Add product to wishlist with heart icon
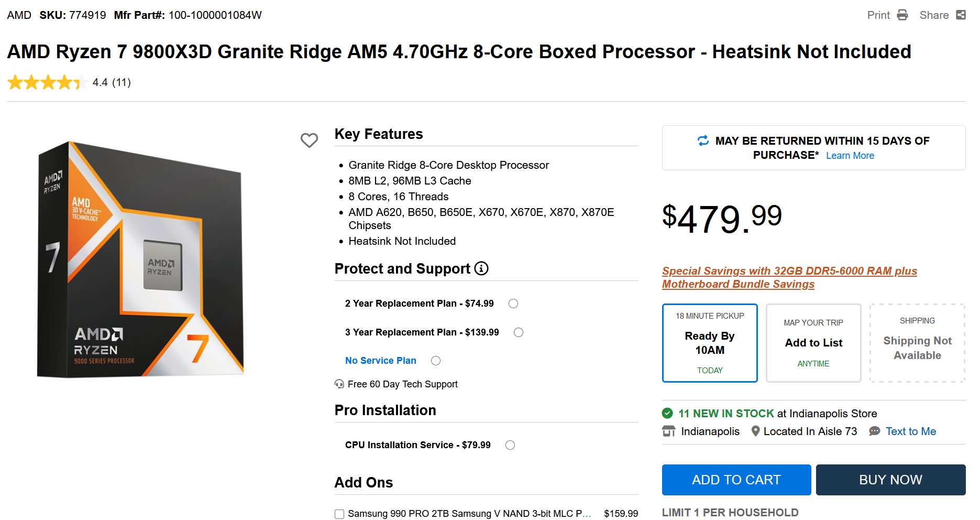The image size is (980, 520). (x=309, y=140)
